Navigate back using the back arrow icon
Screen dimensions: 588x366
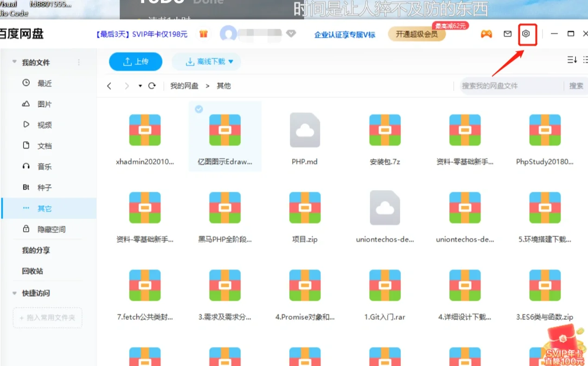pos(109,86)
